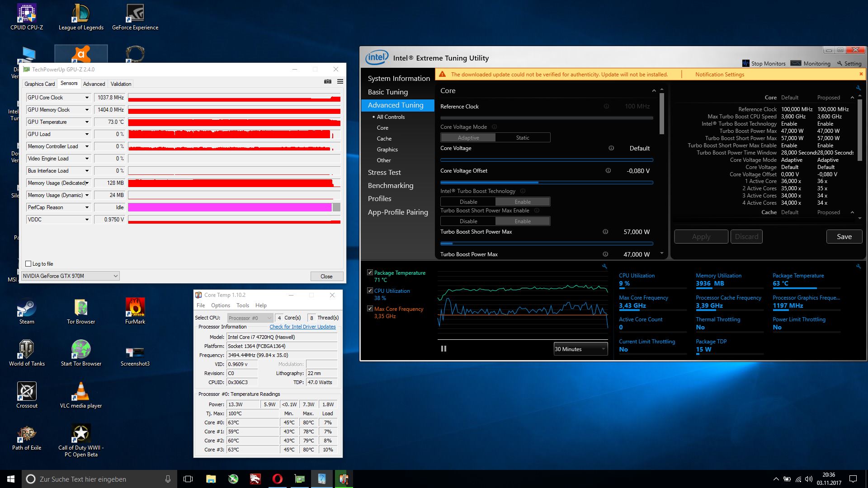Open Stress Test in XTU sidebar

click(384, 172)
